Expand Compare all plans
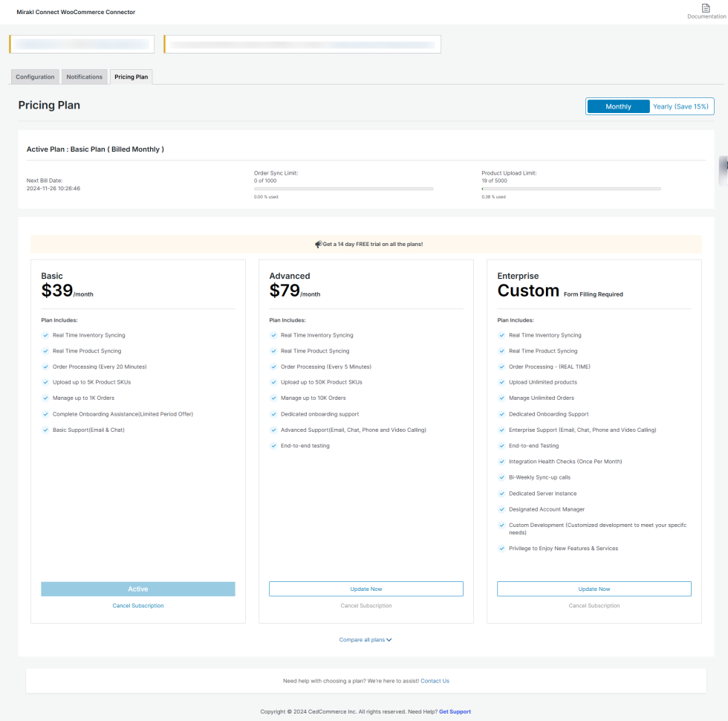This screenshot has width=728, height=721. 365,640
